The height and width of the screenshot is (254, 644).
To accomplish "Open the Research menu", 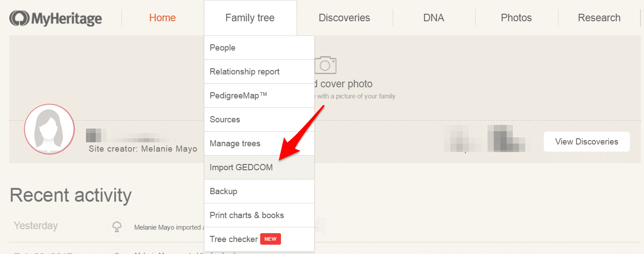I will (599, 18).
